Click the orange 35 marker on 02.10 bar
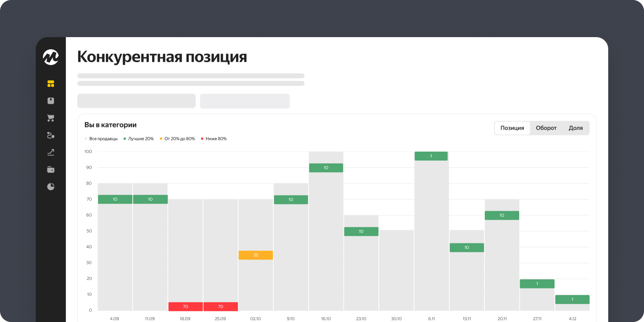 (255, 255)
